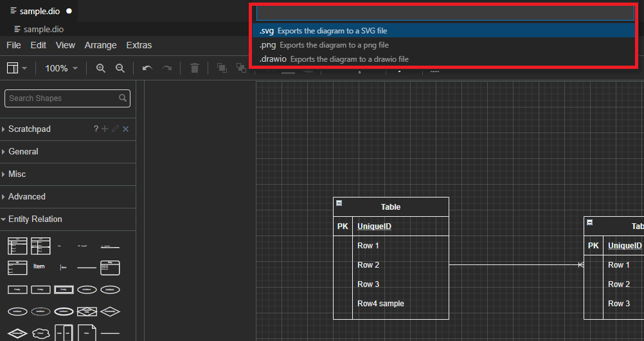Image resolution: width=644 pixels, height=341 pixels.
Task: Click the Delete trash can icon
Action: [195, 68]
